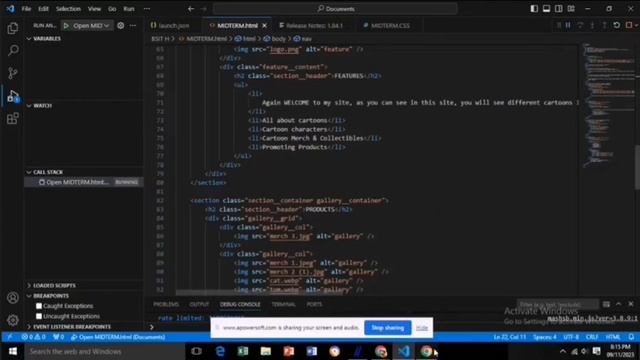Viewport: 640px width, 360px height.
Task: Pause the debug session
Action: click(568, 25)
